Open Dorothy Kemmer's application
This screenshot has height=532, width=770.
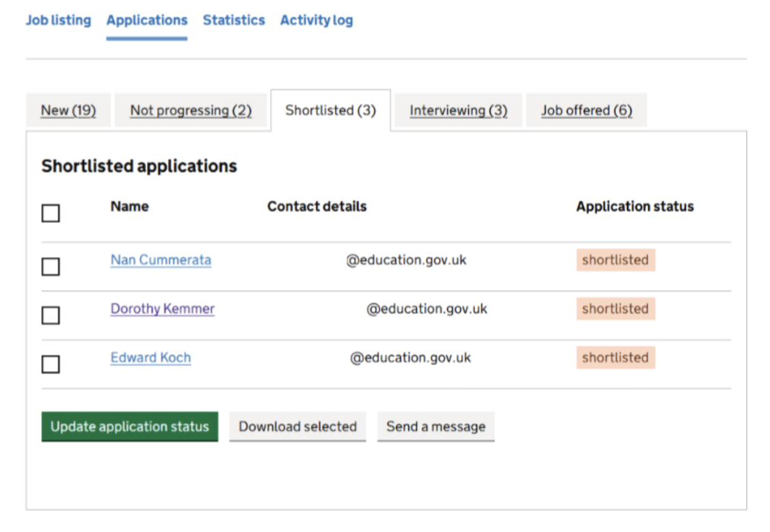click(x=163, y=309)
